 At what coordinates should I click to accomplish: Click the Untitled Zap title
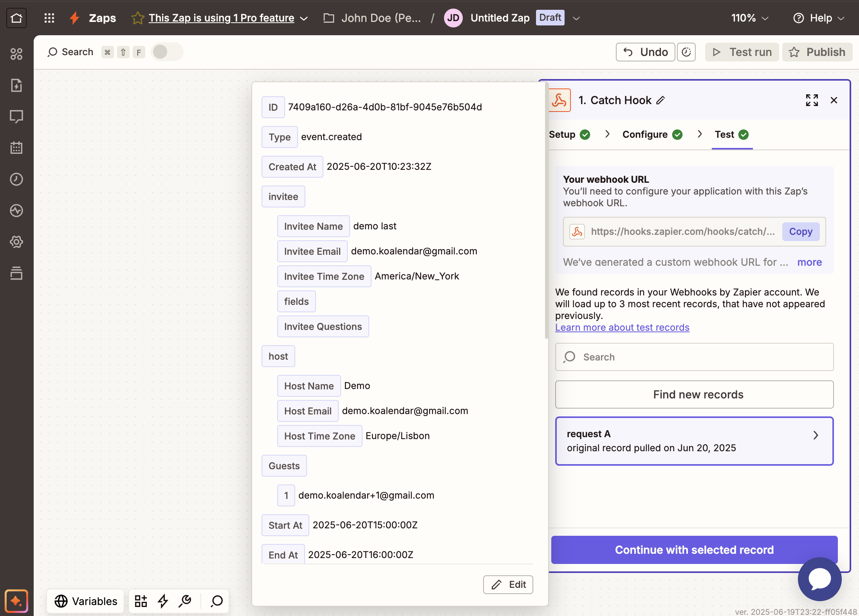coord(500,18)
